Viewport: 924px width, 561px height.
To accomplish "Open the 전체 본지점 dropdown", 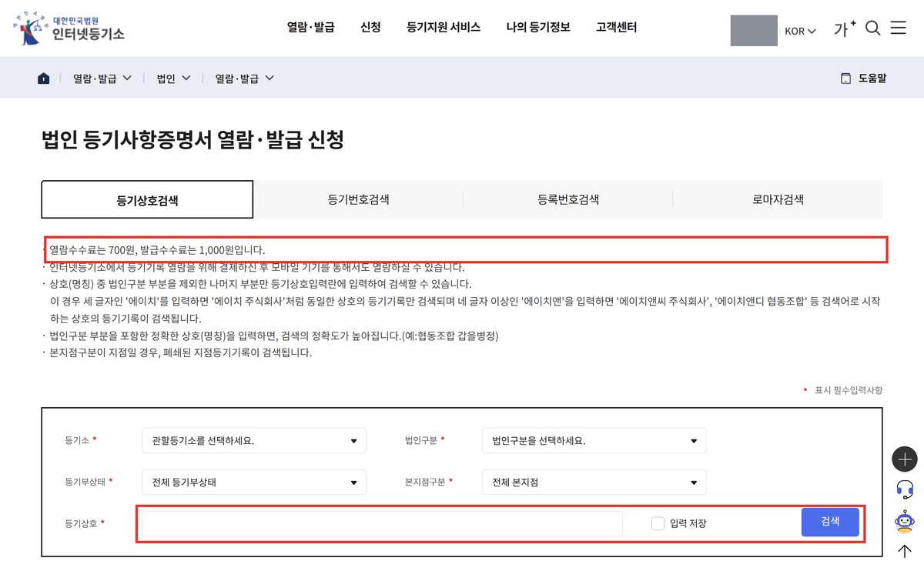I will click(x=594, y=483).
